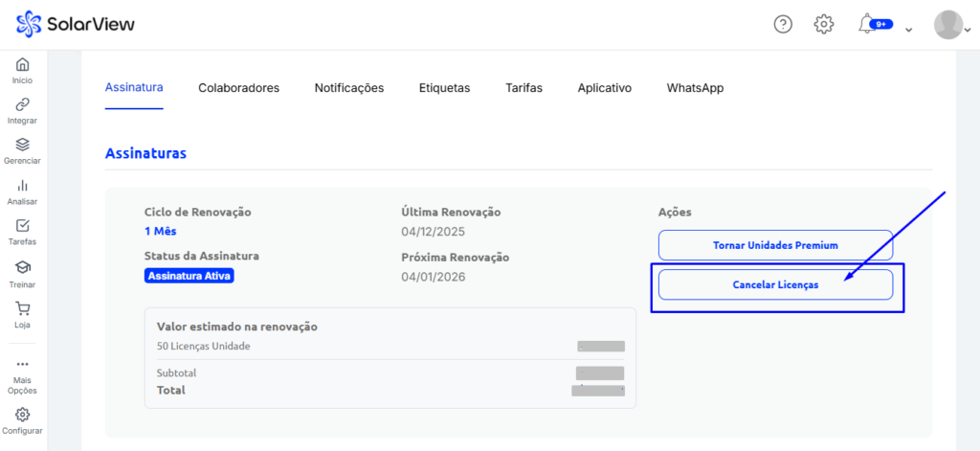Click the Tornar Unidades Premium button
The width and height of the screenshot is (980, 451).
[775, 245]
